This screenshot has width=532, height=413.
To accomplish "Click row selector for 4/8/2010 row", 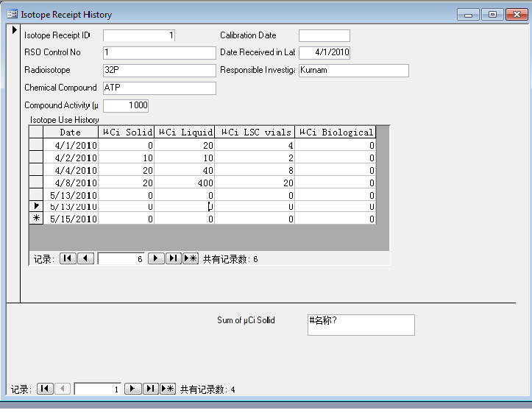I will pos(36,183).
